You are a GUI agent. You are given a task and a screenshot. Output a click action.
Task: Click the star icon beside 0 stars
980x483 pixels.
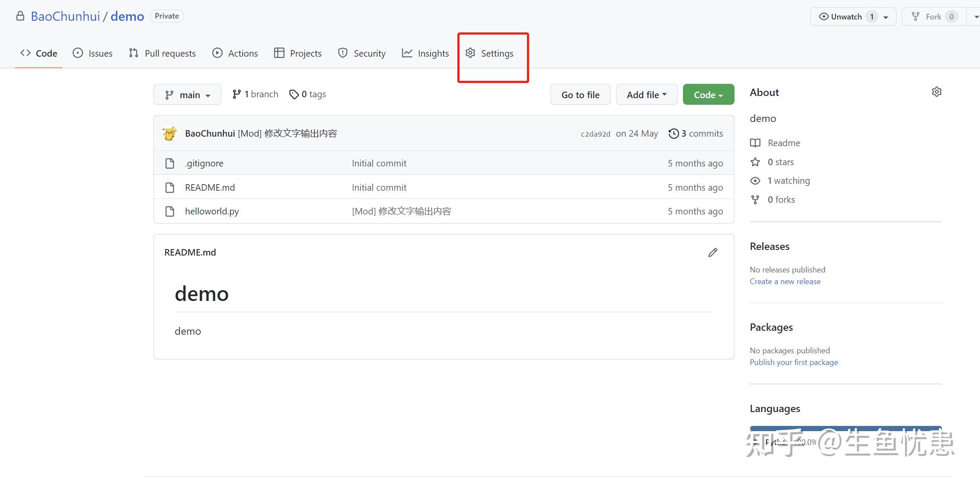pos(755,162)
